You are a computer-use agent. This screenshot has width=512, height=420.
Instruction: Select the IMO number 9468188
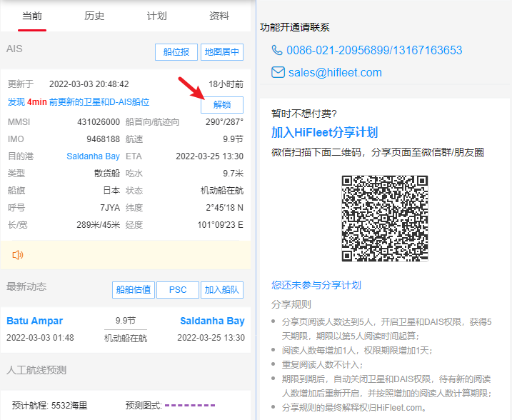[x=103, y=139]
